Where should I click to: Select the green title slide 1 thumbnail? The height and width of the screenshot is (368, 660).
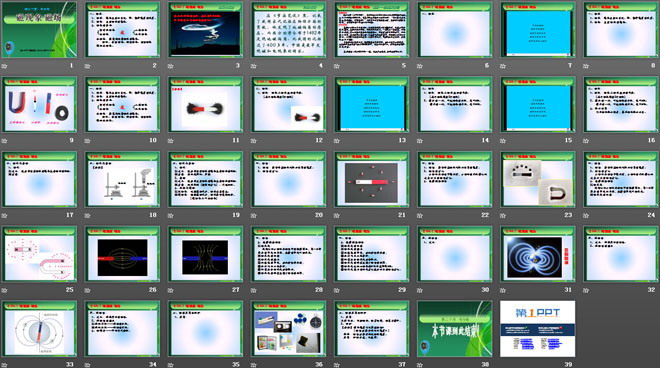coord(39,29)
